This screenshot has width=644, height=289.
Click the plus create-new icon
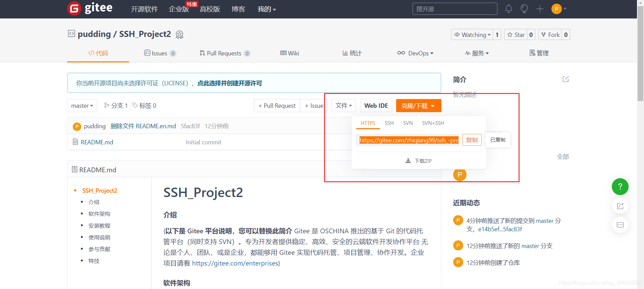(x=540, y=9)
